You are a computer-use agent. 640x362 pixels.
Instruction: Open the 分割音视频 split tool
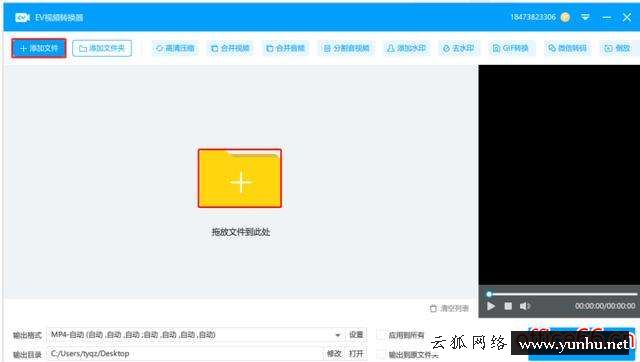[347, 48]
